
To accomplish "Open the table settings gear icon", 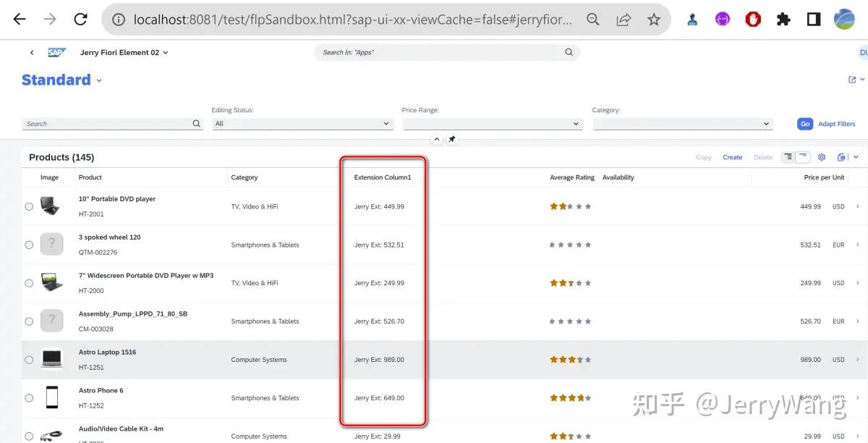I will (821, 156).
